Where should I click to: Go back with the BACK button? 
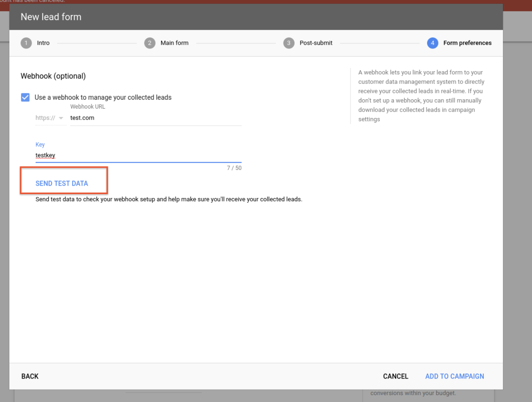[x=30, y=376]
